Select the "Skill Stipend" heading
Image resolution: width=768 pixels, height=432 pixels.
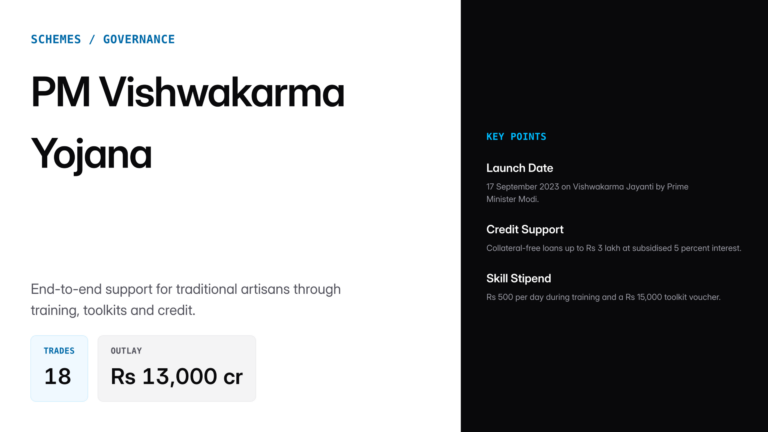point(518,278)
